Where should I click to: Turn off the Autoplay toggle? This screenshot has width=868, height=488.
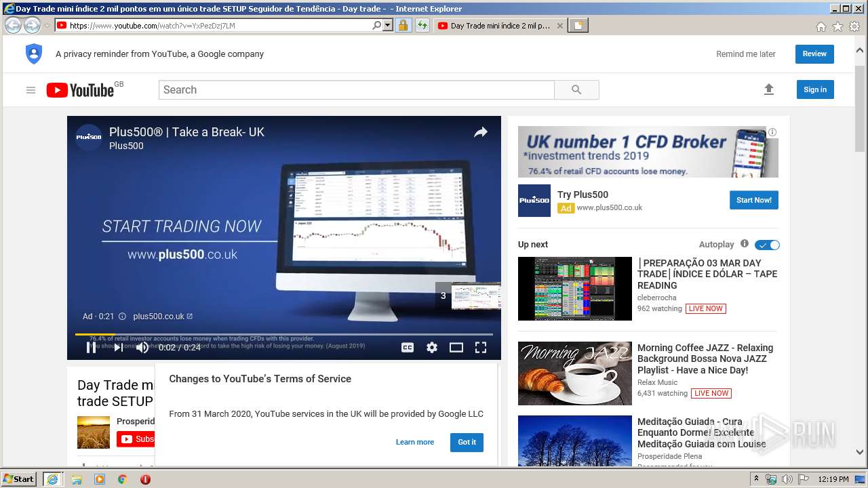tap(768, 245)
